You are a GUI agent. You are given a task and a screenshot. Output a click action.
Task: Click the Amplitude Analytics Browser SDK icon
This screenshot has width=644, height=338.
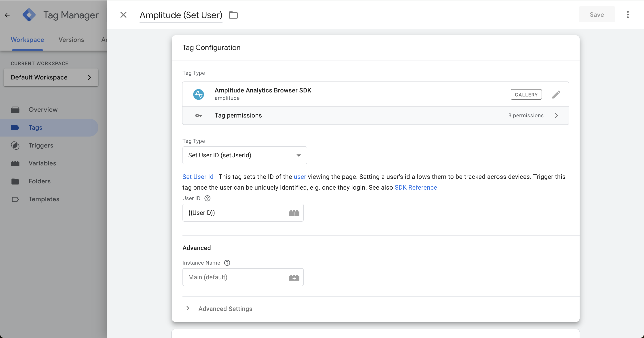tap(199, 94)
